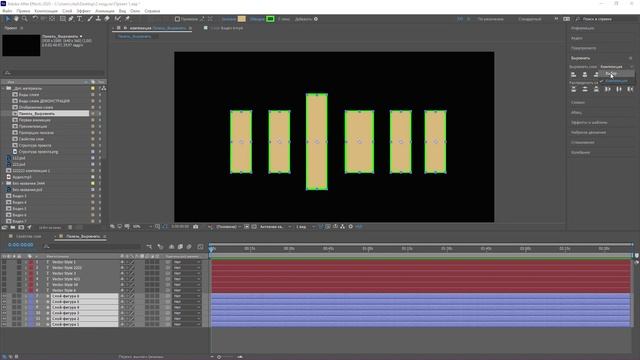Open the Анимация menu
The width and height of the screenshot is (640, 360).
(105, 11)
